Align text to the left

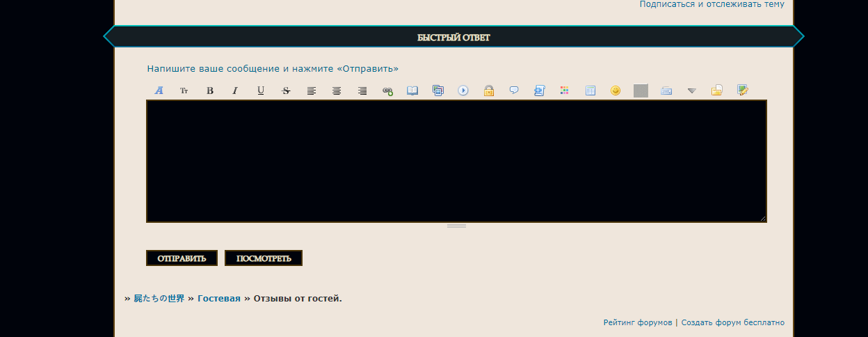point(312,91)
